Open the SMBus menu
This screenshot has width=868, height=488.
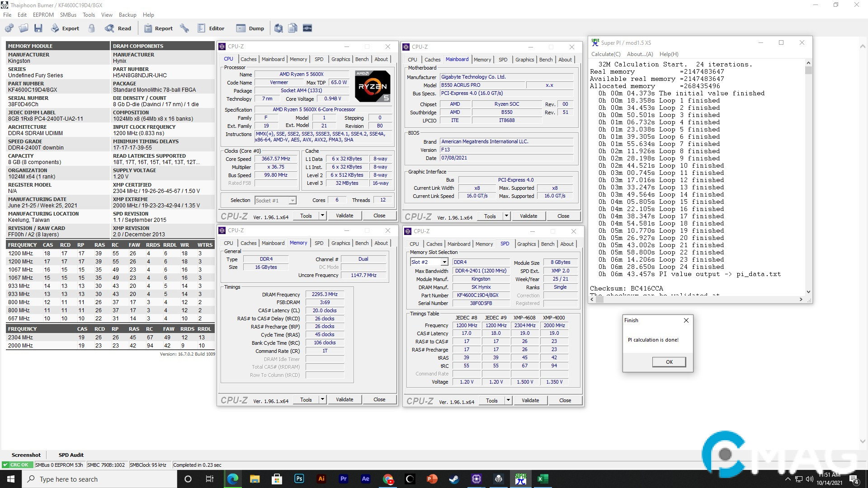[68, 14]
